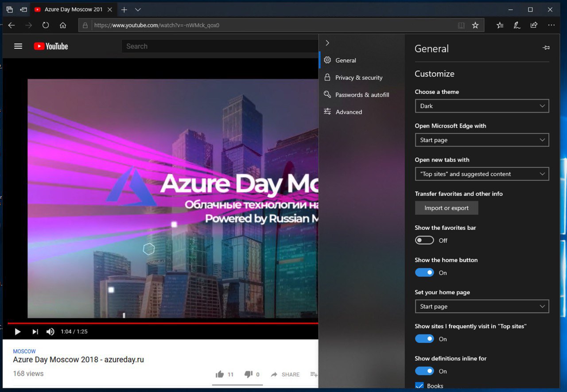Mute the video volume speaker icon
Viewport: 567px width, 392px height.
pos(50,332)
